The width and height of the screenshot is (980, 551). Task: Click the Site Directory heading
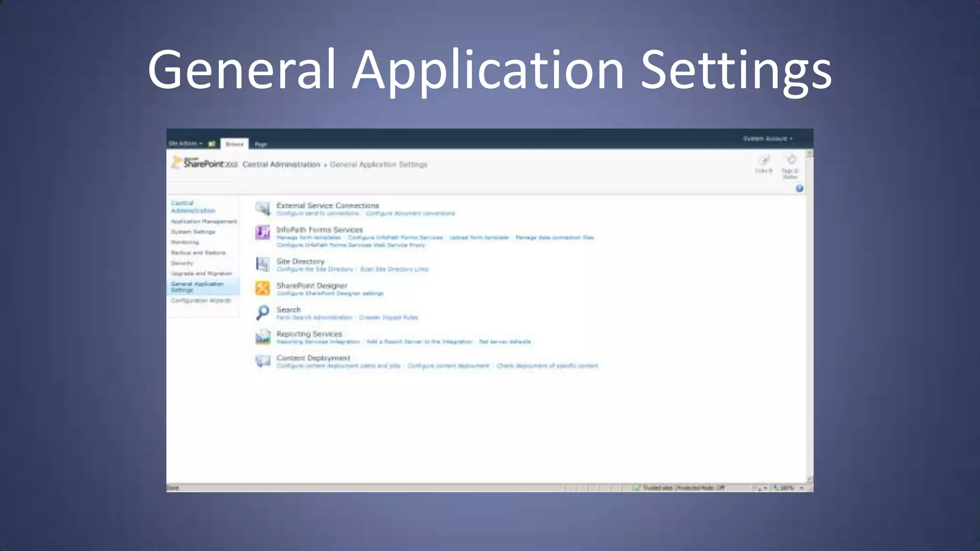[x=301, y=261]
